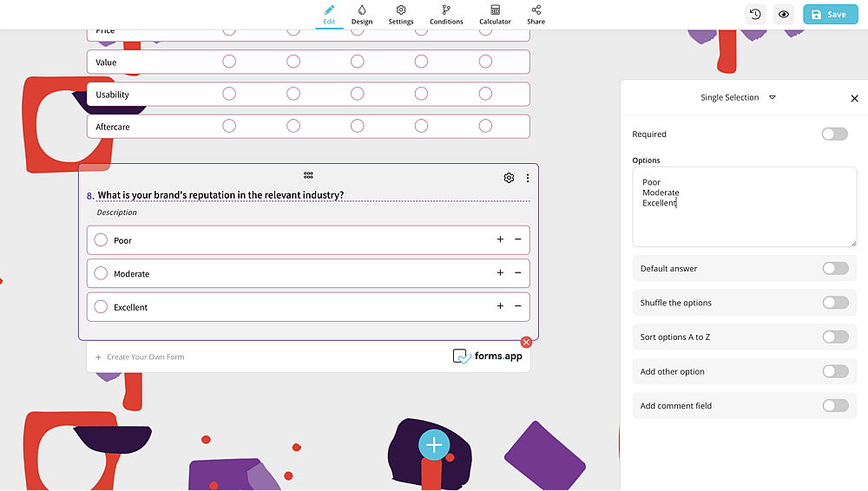The image size is (868, 491).
Task: Add an option after Moderate with plus
Action: pyautogui.click(x=500, y=272)
